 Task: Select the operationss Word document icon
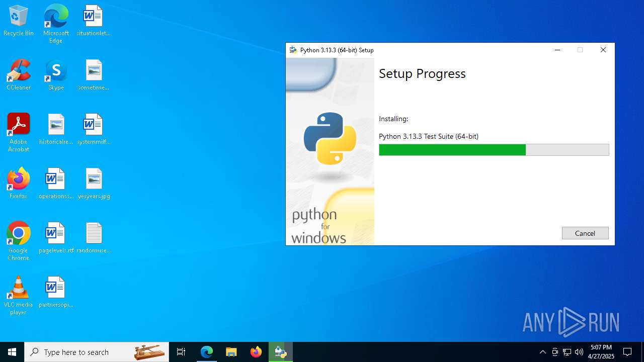[x=56, y=184]
